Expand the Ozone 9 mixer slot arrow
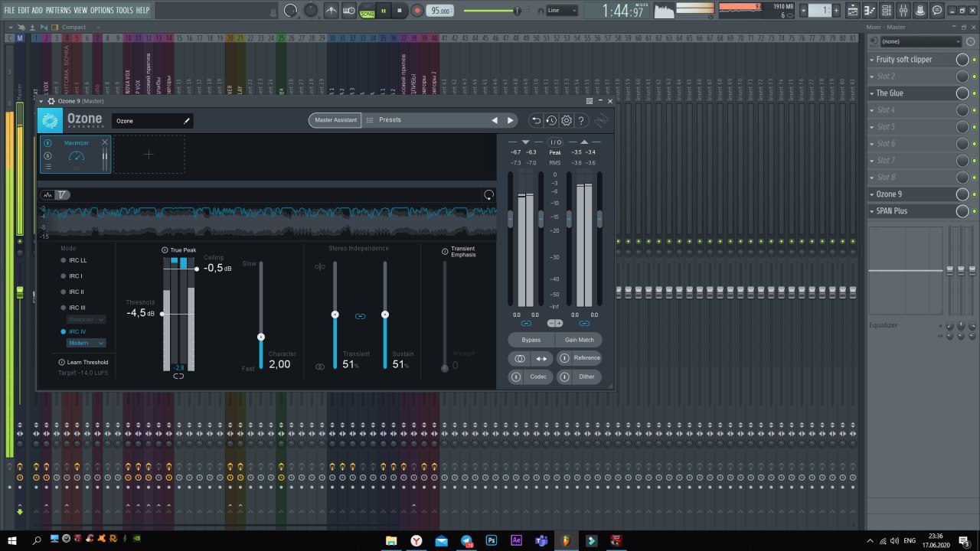The width and height of the screenshot is (980, 551). click(x=872, y=194)
